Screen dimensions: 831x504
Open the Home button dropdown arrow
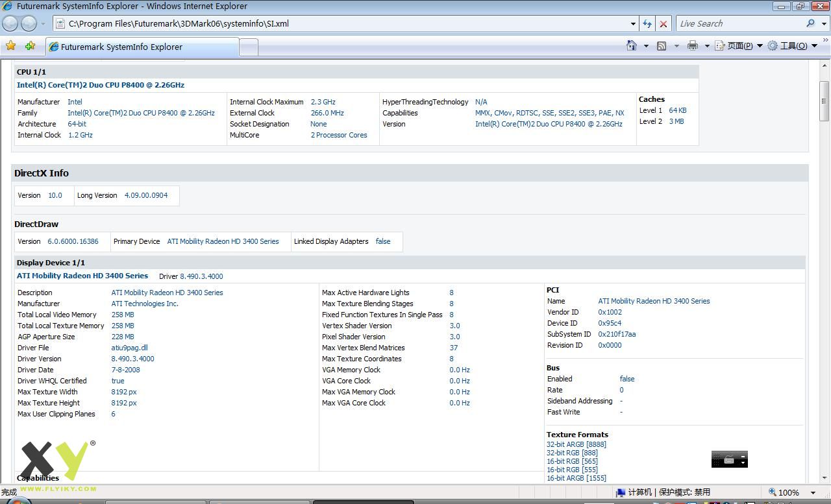[x=645, y=46]
